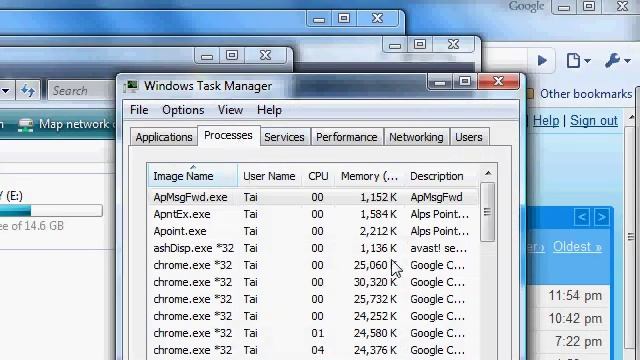Viewport: 640px width, 360px height.
Task: Click the Chrome play/go arrow button
Action: pos(542,61)
